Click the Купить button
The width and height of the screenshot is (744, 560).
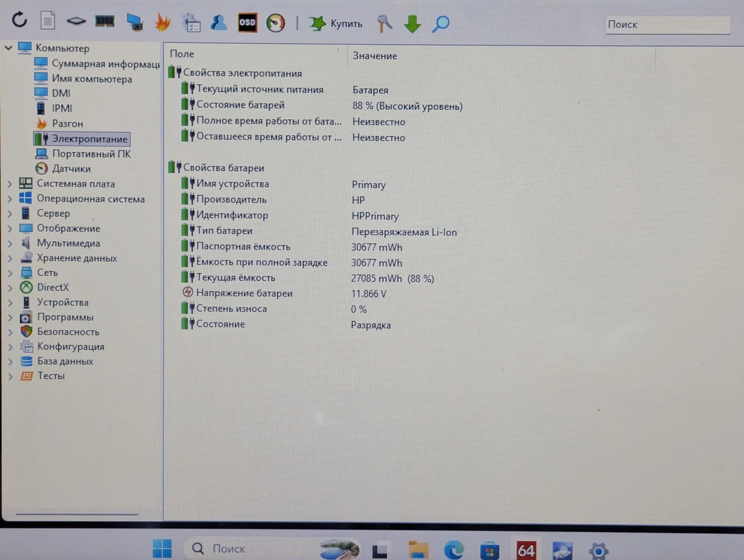click(x=336, y=24)
